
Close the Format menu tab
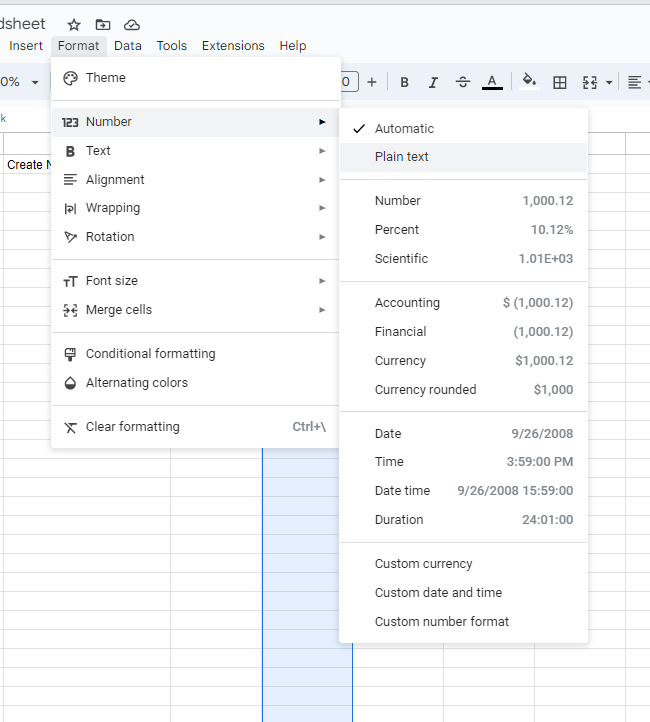(79, 46)
